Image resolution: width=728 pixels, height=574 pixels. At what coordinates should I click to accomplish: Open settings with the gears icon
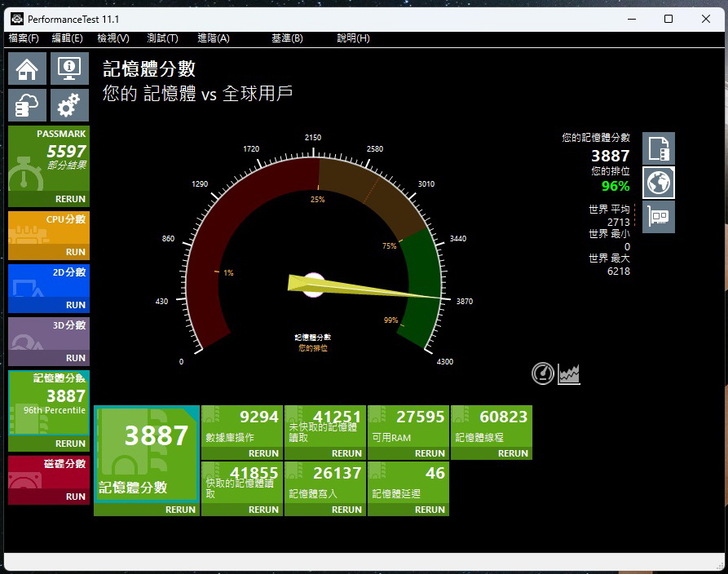click(x=69, y=106)
